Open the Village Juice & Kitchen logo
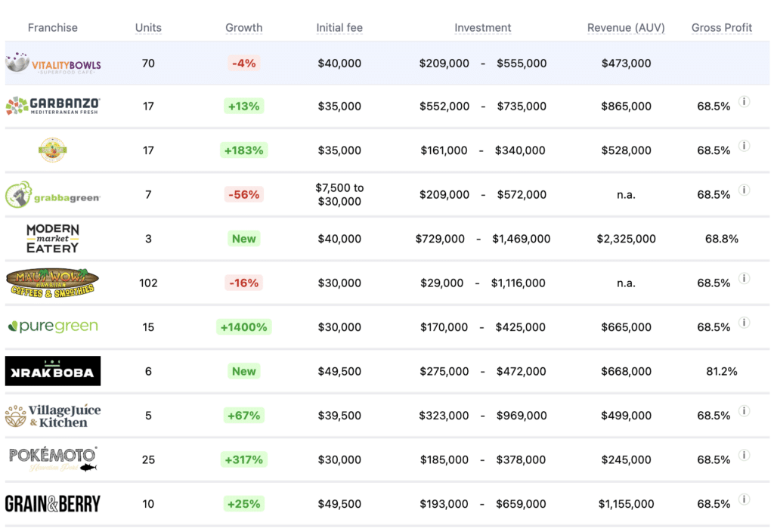 click(x=53, y=416)
